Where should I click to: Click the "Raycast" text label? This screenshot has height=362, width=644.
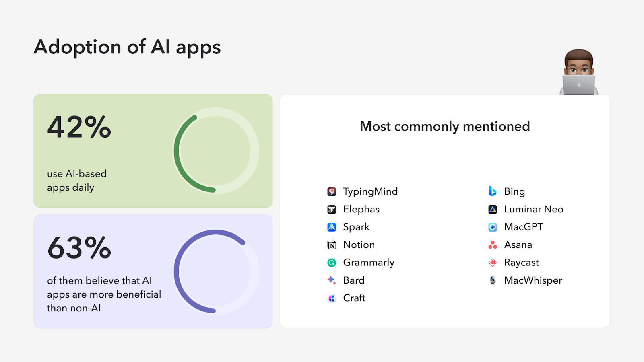(x=521, y=263)
